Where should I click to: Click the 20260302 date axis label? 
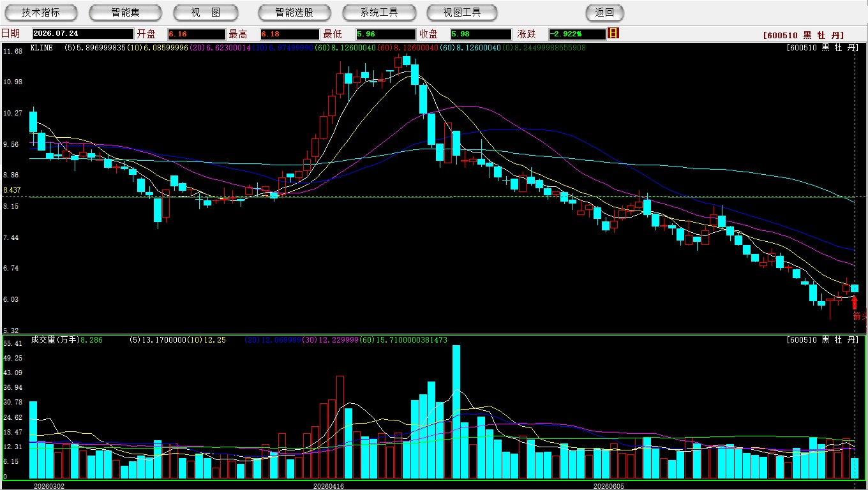pyautogui.click(x=49, y=486)
